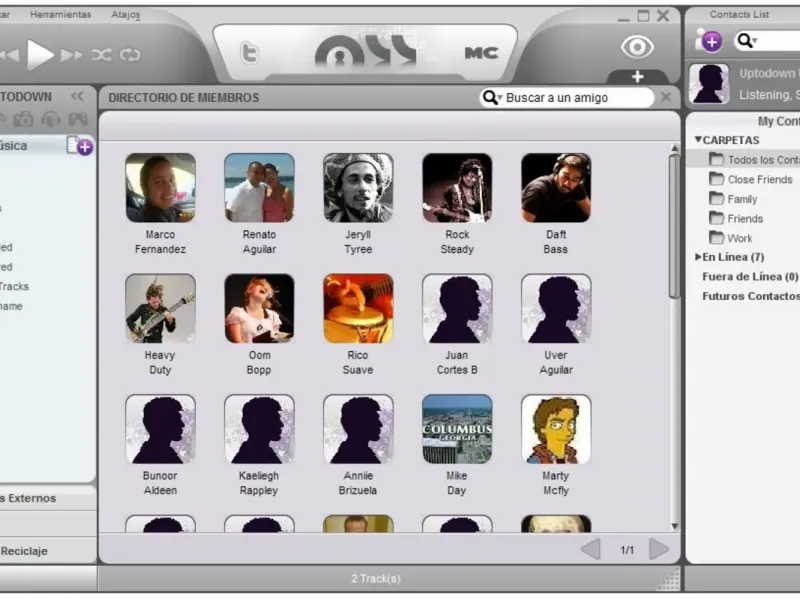The image size is (800, 600).
Task: Open the Herramientas menu
Action: (x=60, y=14)
